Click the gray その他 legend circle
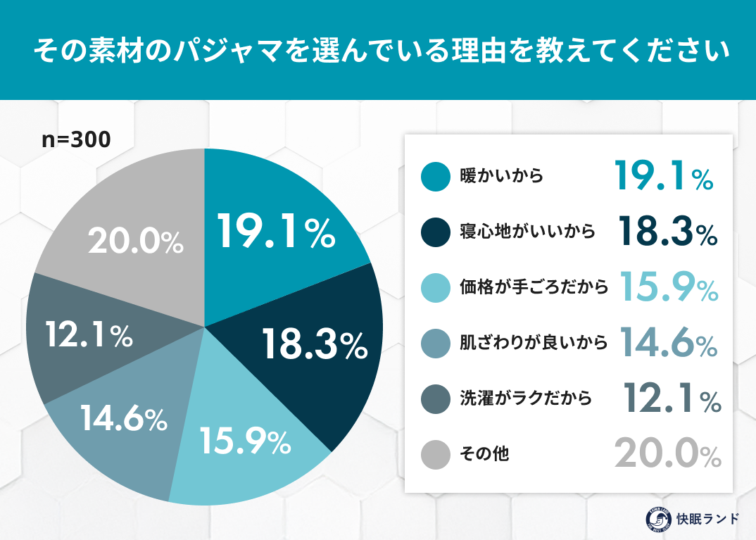 (x=436, y=454)
